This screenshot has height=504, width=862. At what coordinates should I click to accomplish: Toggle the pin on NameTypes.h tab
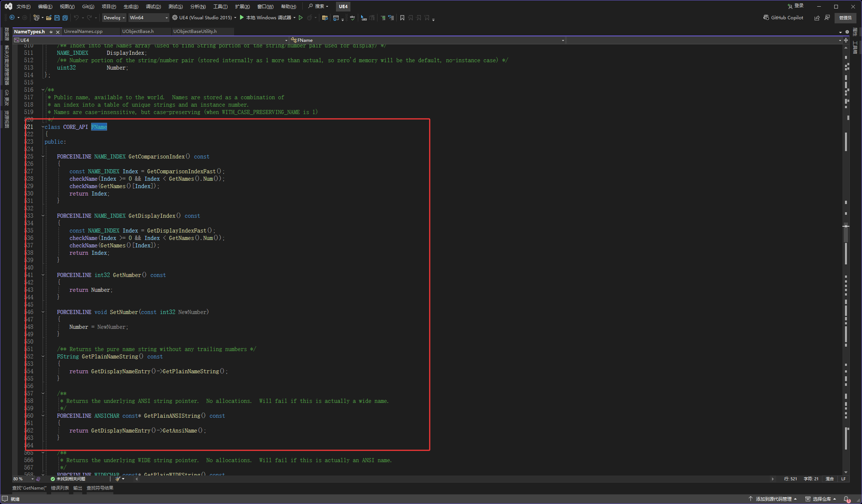(x=51, y=32)
